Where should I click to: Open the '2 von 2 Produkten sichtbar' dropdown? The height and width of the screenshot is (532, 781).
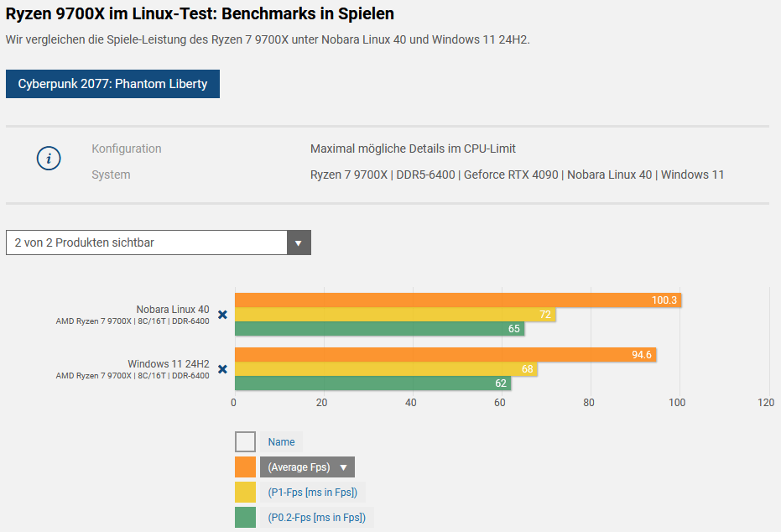[x=159, y=243]
